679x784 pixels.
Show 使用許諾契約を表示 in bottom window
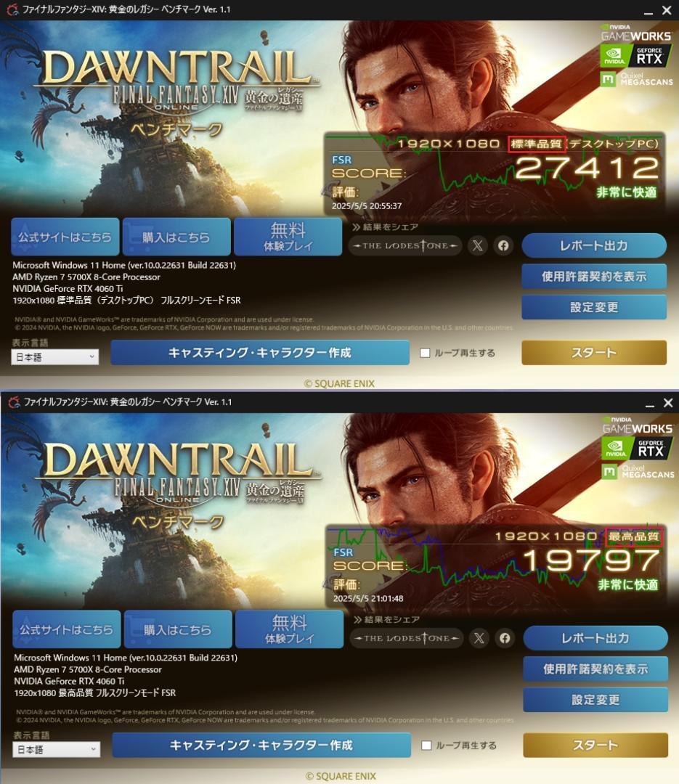coord(595,669)
